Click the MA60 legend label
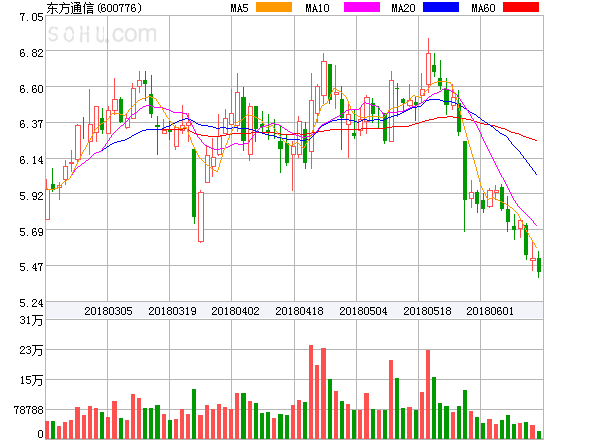This screenshot has width=600, height=440. point(483,8)
